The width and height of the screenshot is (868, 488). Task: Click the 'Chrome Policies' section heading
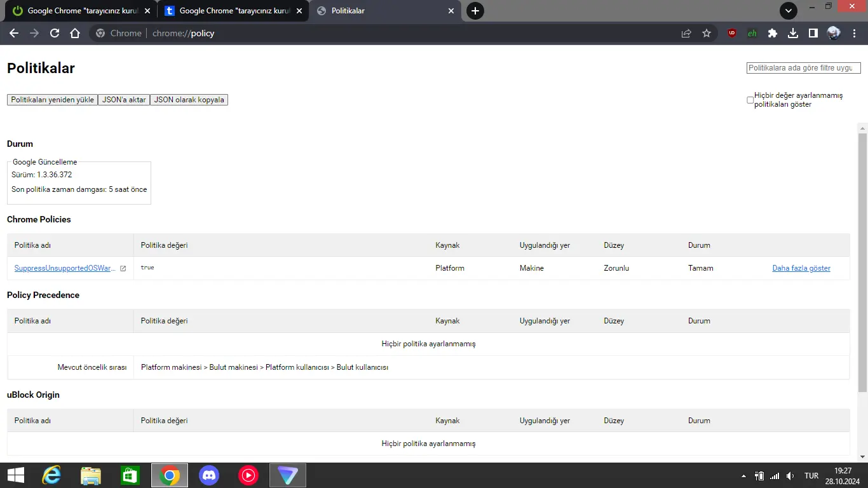click(39, 219)
